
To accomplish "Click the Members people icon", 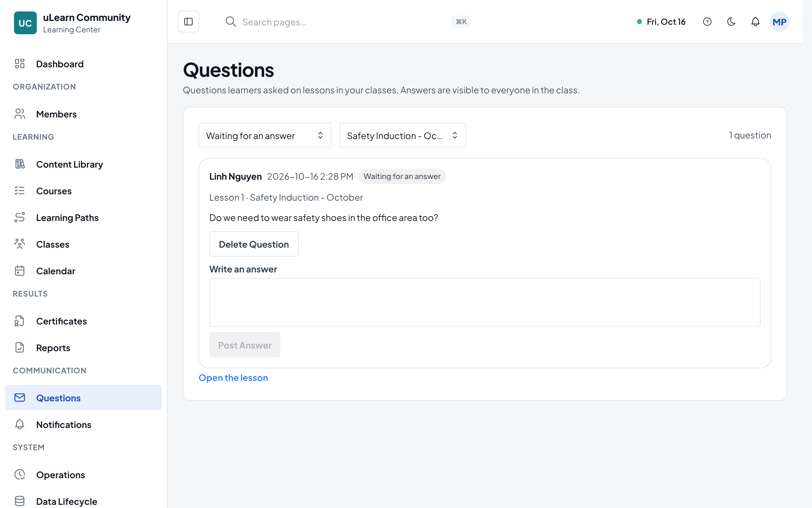I will [x=19, y=114].
